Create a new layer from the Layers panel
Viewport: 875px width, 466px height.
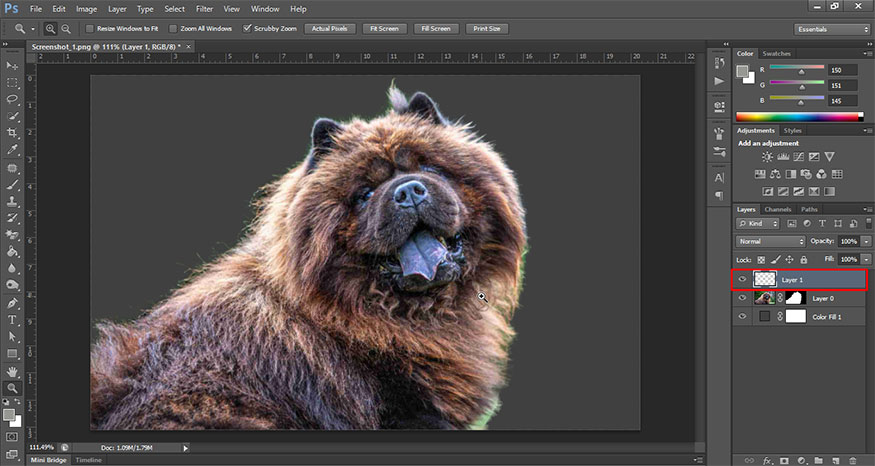coord(835,460)
